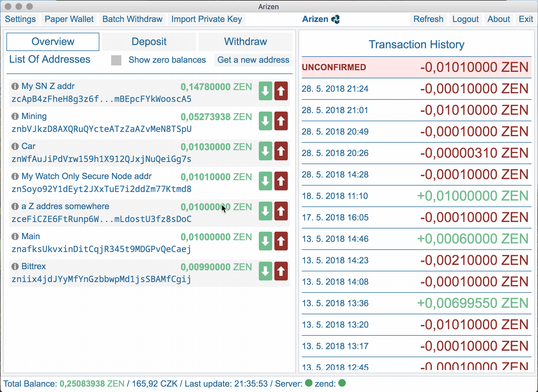The height and width of the screenshot is (392, 538).
Task: Click info icon beside Mining label
Action: click(x=15, y=116)
